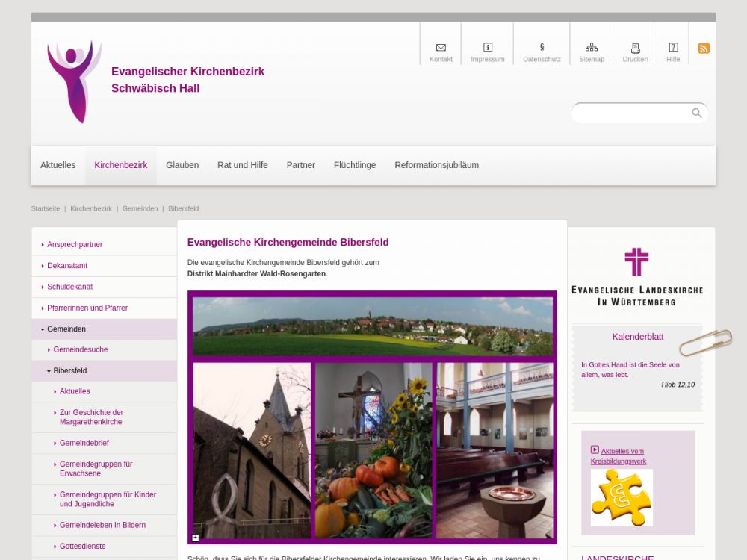Open the Hilfe question mark icon
This screenshot has width=747, height=560.
673,48
